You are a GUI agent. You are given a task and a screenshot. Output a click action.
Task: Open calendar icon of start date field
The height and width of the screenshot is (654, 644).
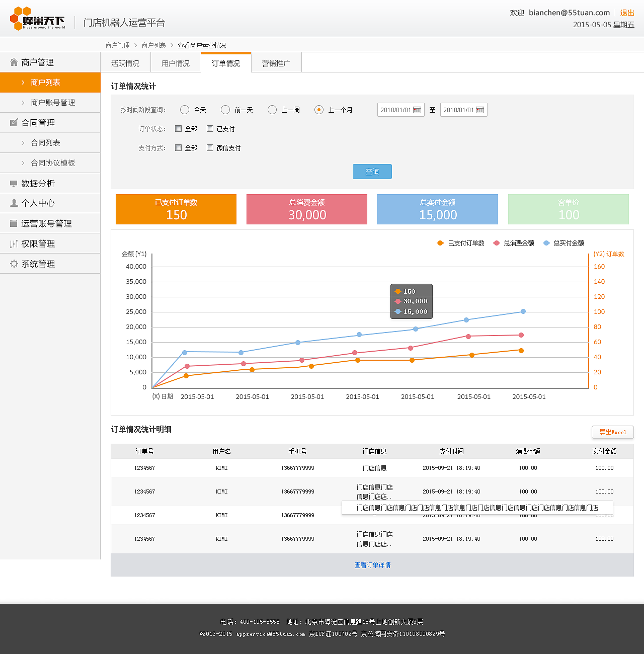point(417,110)
